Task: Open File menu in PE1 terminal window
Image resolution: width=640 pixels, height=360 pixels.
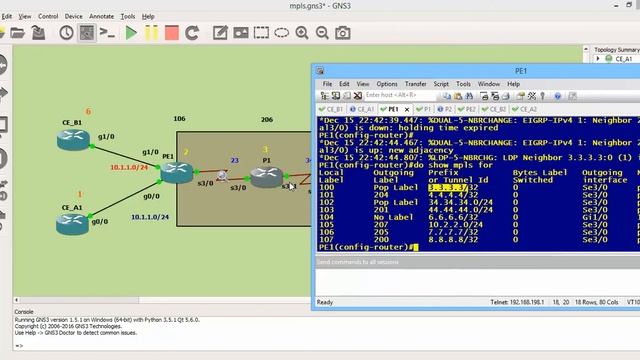Action: tap(327, 84)
